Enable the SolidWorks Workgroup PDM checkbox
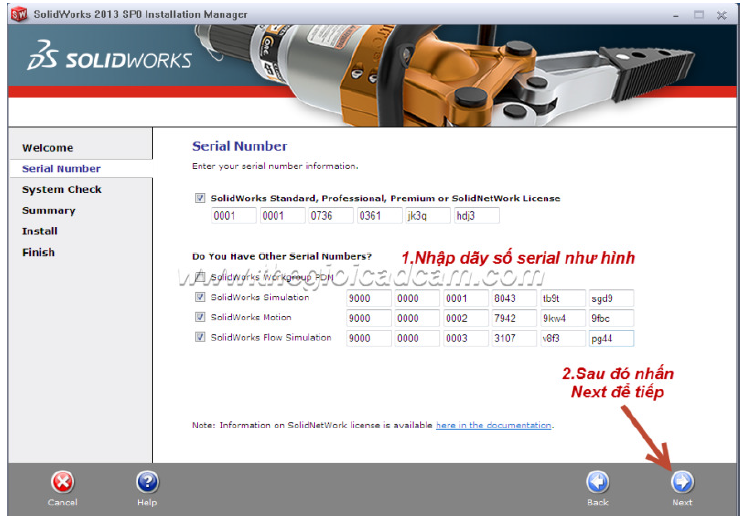Screen dimensions: 750x526 click(200, 276)
